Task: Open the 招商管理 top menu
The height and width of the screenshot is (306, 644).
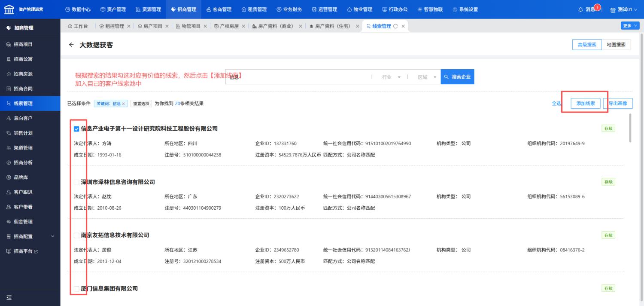Action: (183, 9)
